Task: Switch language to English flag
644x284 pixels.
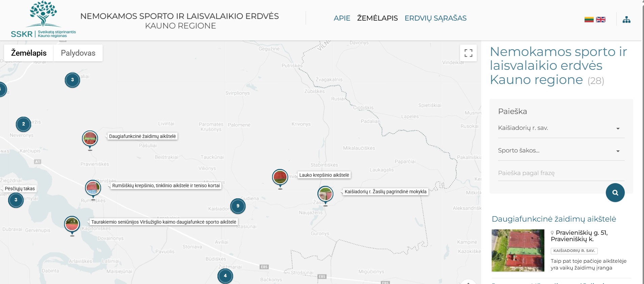Action: click(600, 20)
